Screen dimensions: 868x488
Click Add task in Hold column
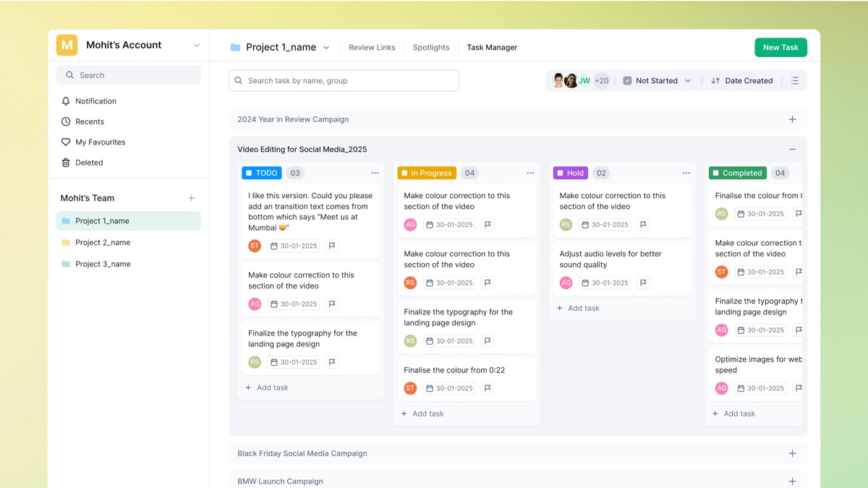coord(578,308)
